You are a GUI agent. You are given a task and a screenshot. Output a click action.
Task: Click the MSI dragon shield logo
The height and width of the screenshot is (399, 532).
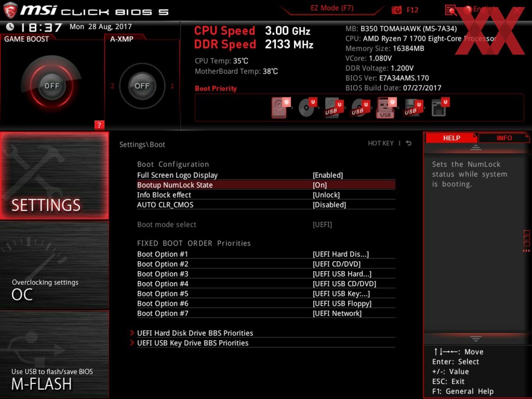coord(10,10)
